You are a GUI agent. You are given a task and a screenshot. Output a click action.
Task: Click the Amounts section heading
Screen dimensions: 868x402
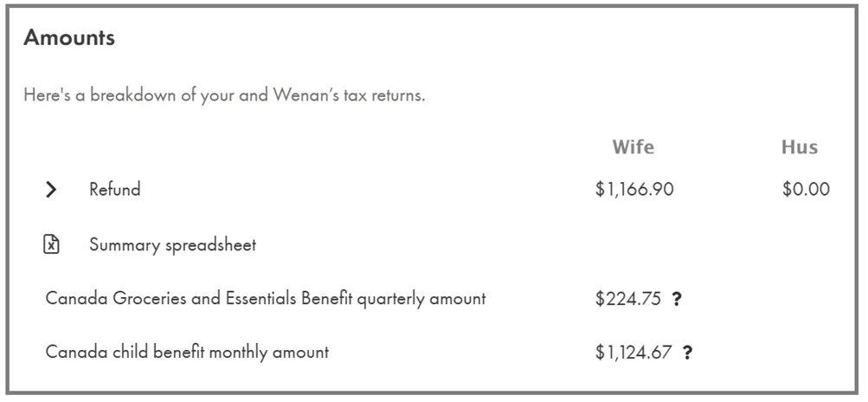69,38
